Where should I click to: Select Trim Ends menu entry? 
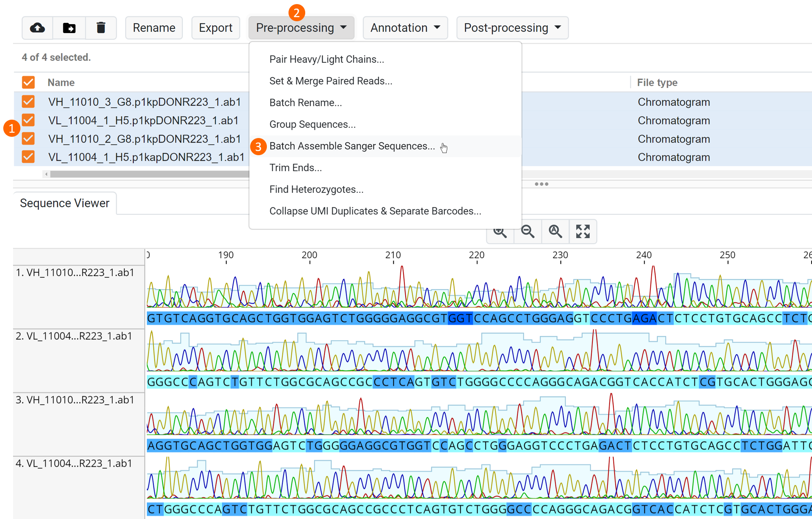pos(295,168)
